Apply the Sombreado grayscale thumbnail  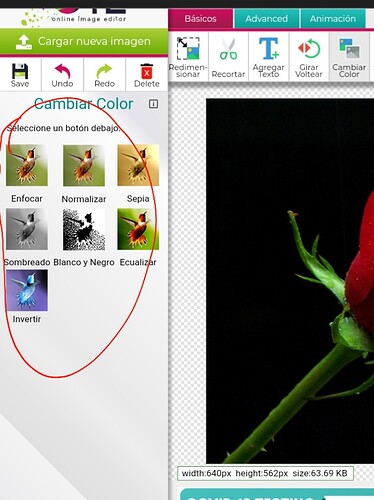27,229
